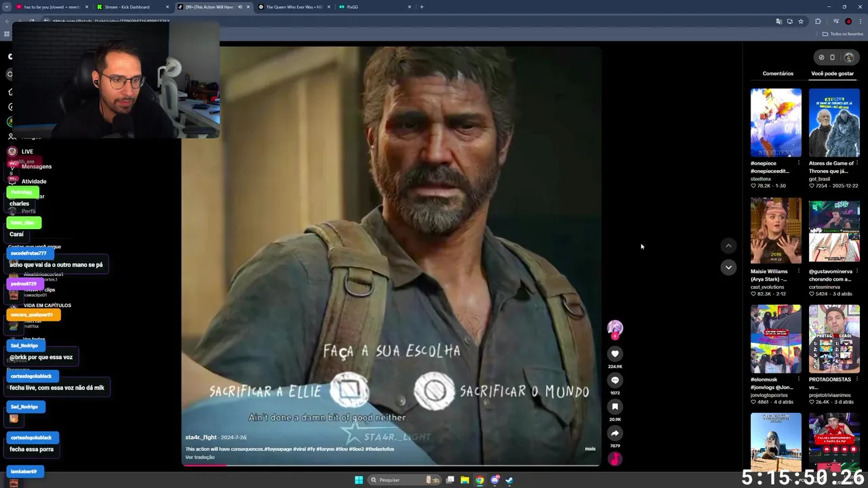The width and height of the screenshot is (868, 488).
Task: Open comments via speech bubble icon
Action: (615, 380)
